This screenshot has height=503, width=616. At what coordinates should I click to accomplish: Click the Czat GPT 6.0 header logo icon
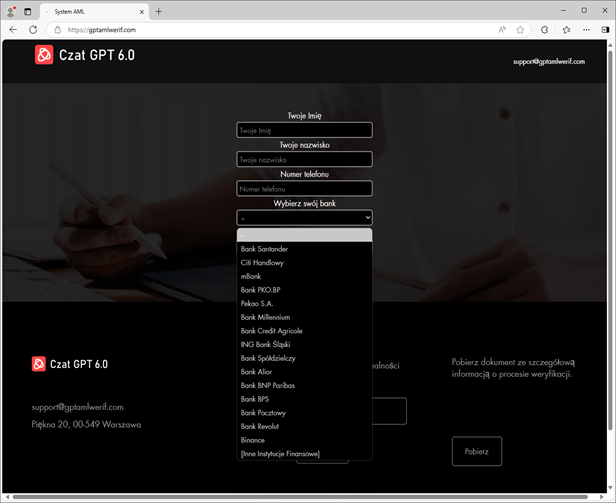[43, 55]
